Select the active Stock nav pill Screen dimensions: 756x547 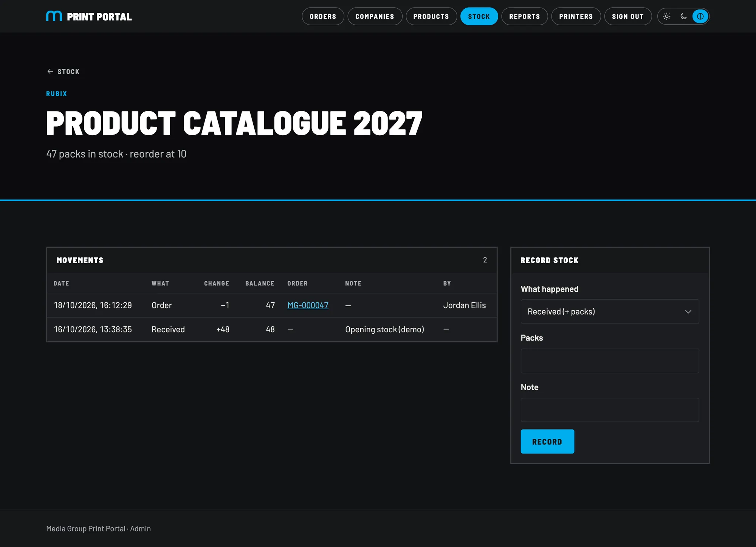click(x=479, y=16)
